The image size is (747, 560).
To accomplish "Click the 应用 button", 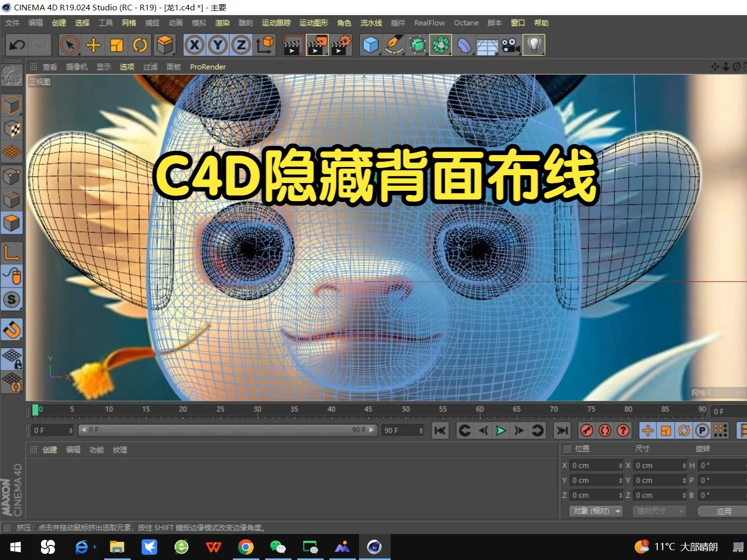I will coord(724,511).
